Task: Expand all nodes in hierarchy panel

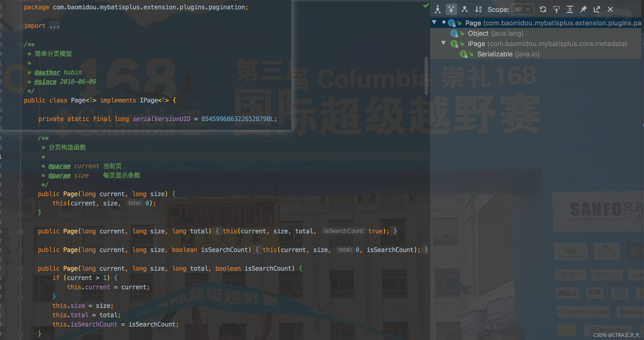Action: [x=570, y=10]
